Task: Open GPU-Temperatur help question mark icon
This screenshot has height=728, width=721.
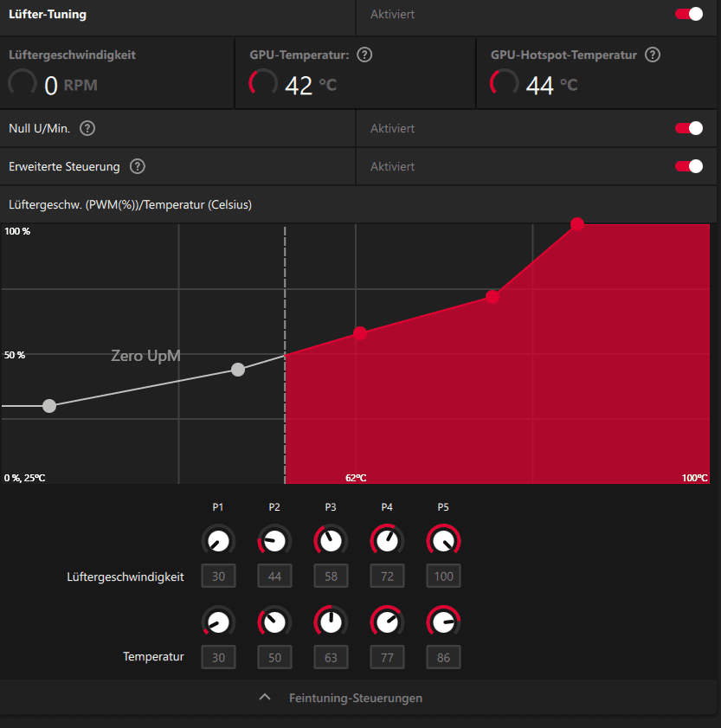Action: coord(364,55)
